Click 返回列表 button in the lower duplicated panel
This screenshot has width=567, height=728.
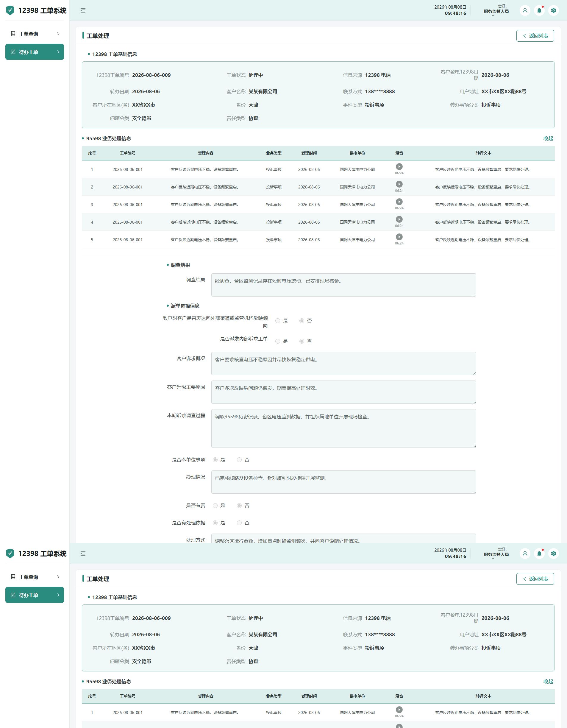(535, 579)
